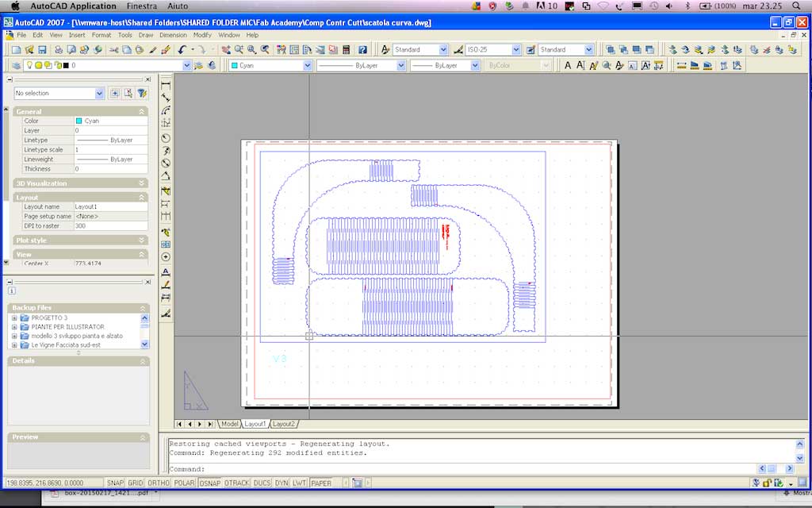
Task: Click the Plot (printer) icon
Action: [x=59, y=50]
